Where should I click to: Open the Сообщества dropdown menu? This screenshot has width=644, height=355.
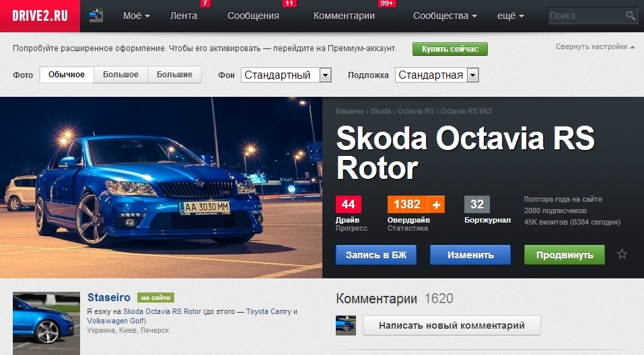[x=445, y=15]
